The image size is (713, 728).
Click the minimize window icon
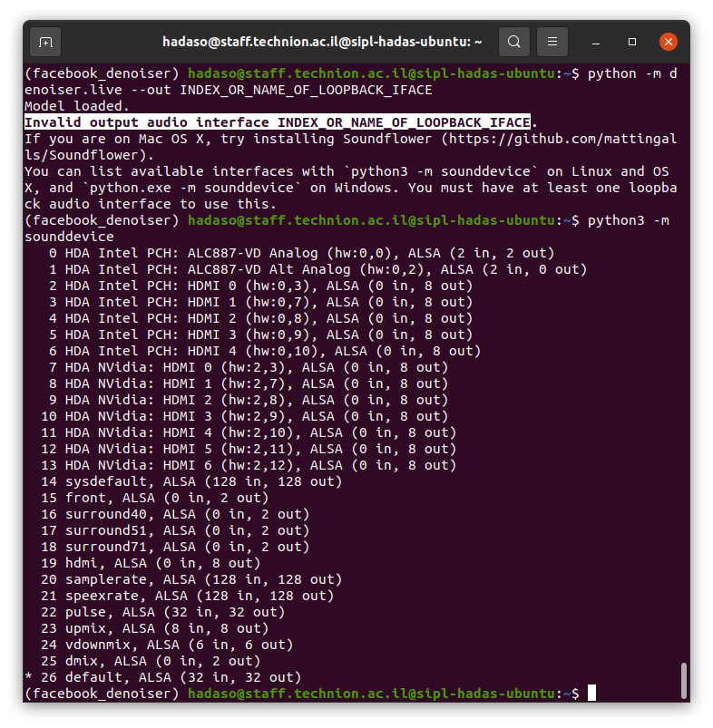click(x=595, y=41)
